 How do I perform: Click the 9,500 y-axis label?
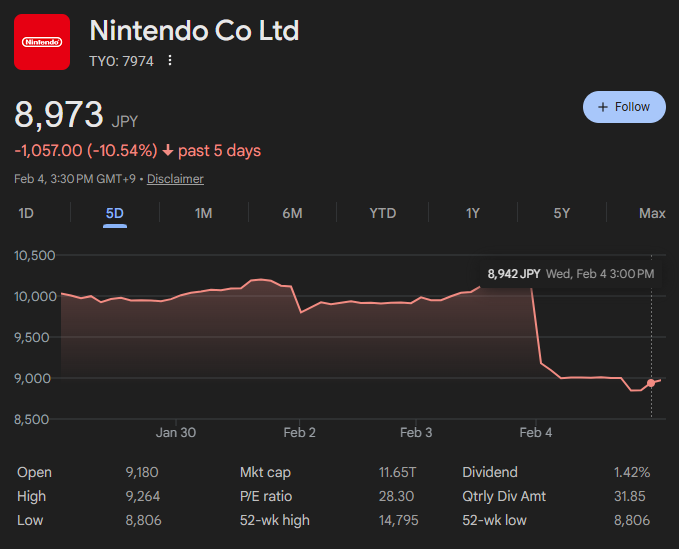(x=32, y=337)
